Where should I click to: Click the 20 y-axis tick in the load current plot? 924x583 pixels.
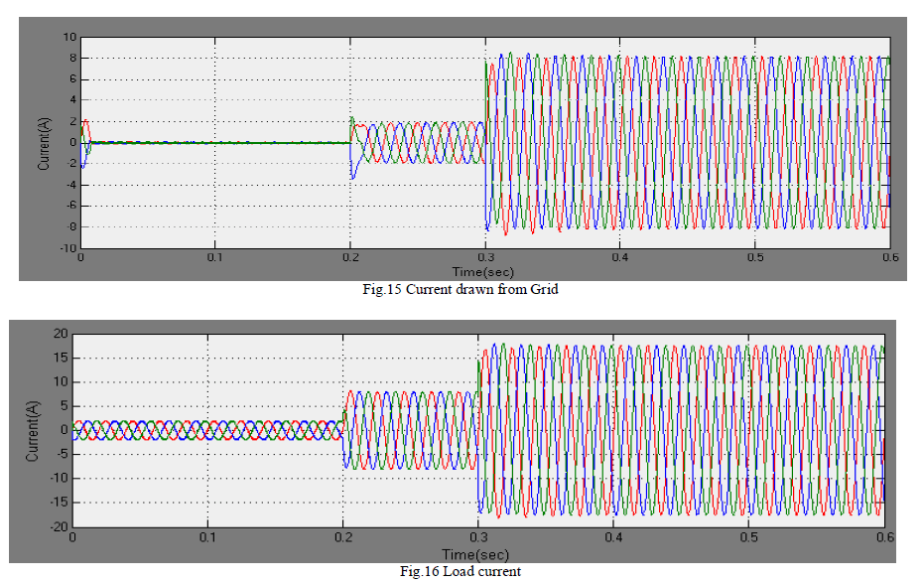59,334
